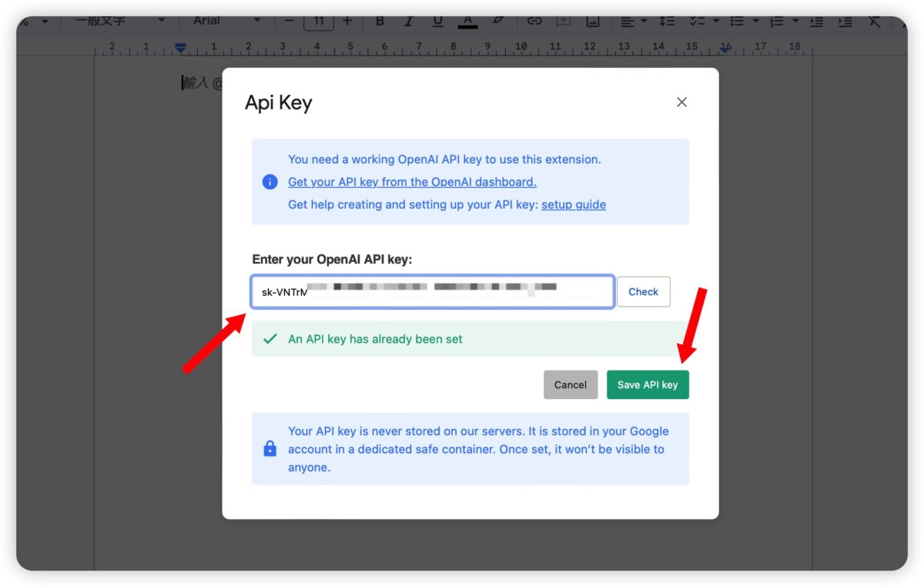Image resolution: width=924 pixels, height=587 pixels.
Task: Expand the checklist dropdown arrow
Action: pyautogui.click(x=716, y=21)
